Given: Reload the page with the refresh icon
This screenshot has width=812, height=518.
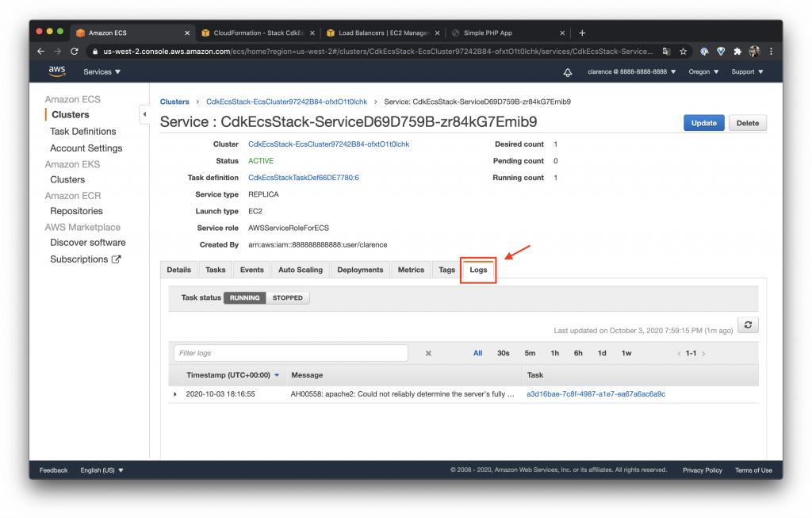Looking at the screenshot, I should coord(75,52).
